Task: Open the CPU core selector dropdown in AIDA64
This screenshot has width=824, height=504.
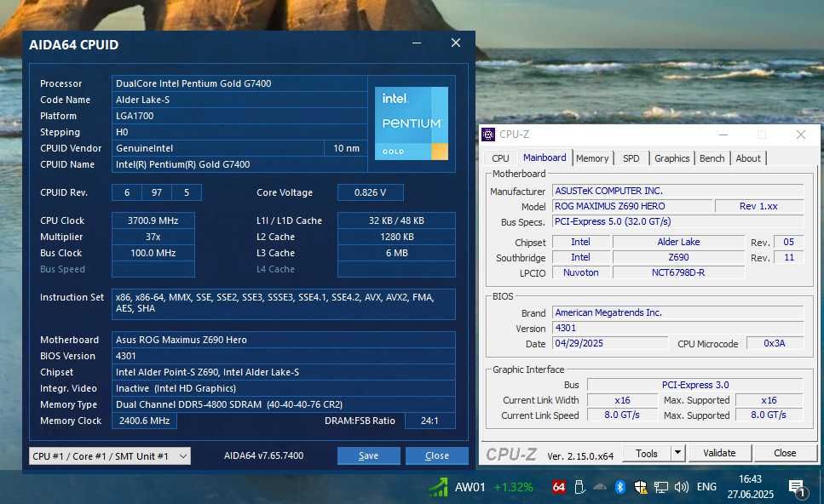Action: (x=110, y=455)
